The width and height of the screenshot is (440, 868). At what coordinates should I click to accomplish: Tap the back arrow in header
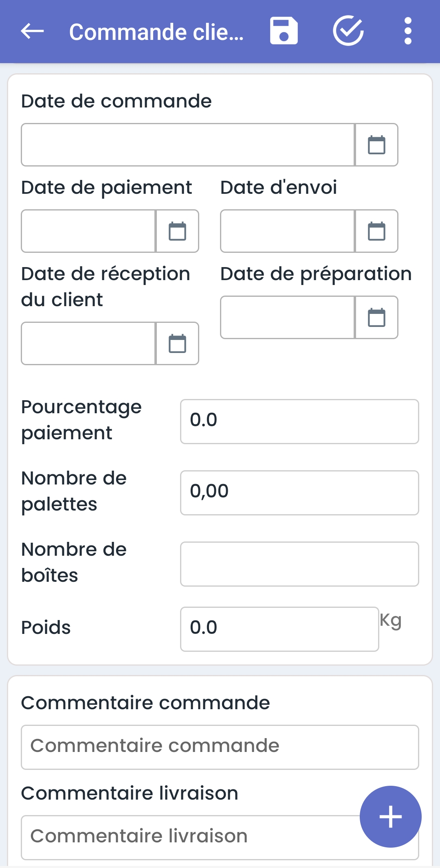pos(32,31)
